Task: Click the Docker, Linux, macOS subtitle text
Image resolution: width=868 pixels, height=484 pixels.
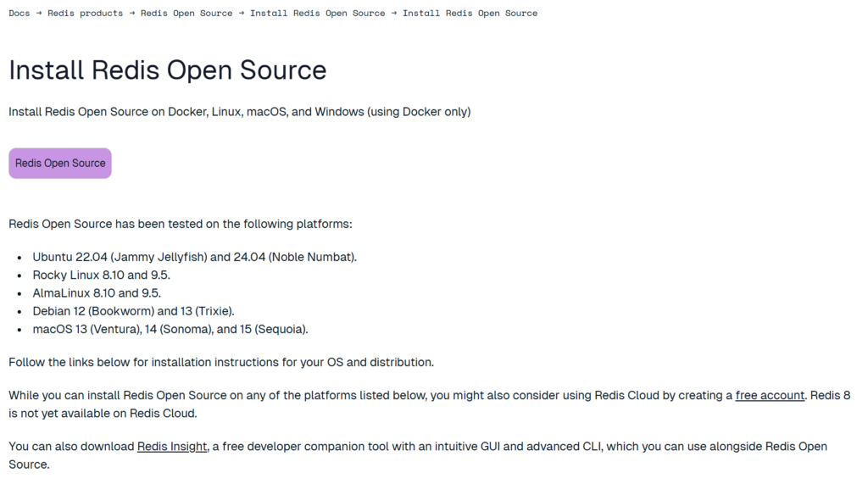Action: 239,112
